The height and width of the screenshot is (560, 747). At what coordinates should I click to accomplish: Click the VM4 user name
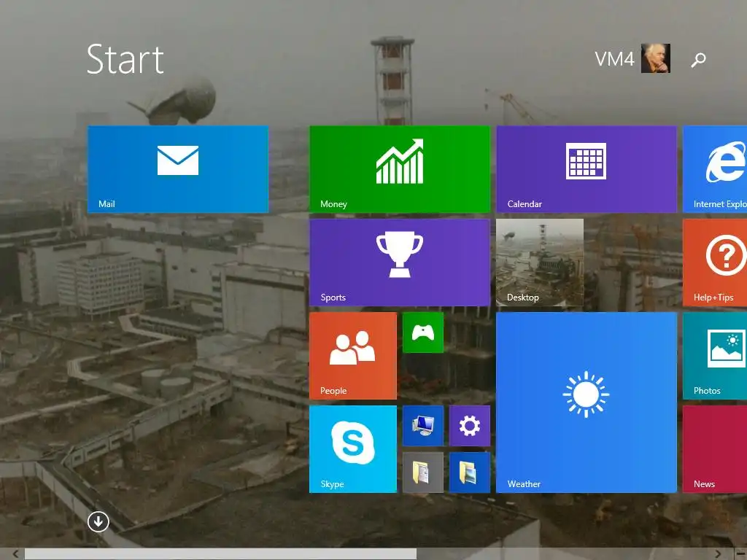pyautogui.click(x=614, y=60)
